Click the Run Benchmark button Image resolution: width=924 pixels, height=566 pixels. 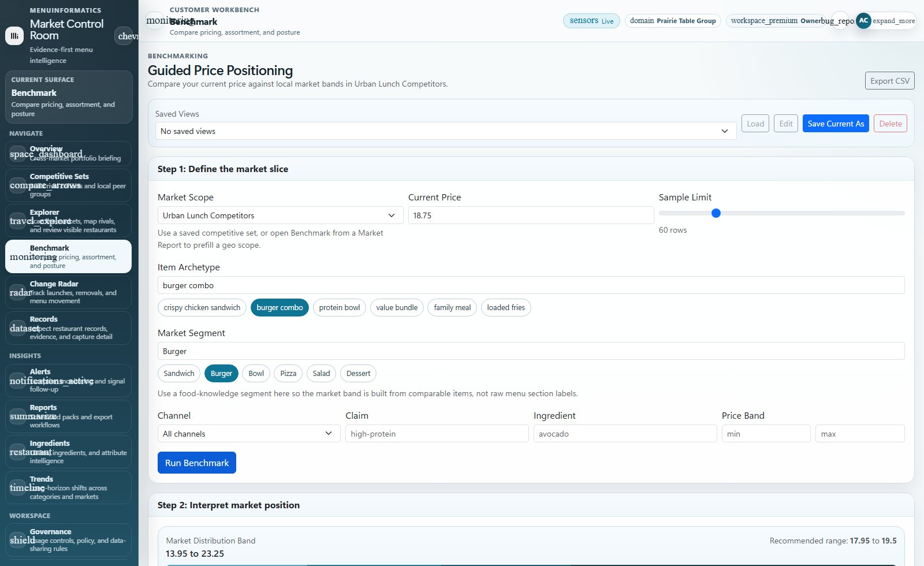pos(197,463)
